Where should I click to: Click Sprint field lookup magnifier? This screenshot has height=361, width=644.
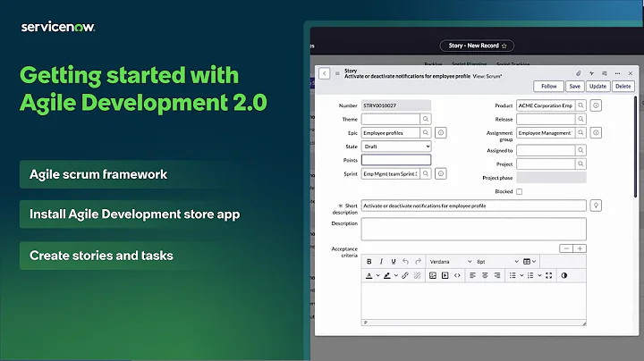(426, 173)
